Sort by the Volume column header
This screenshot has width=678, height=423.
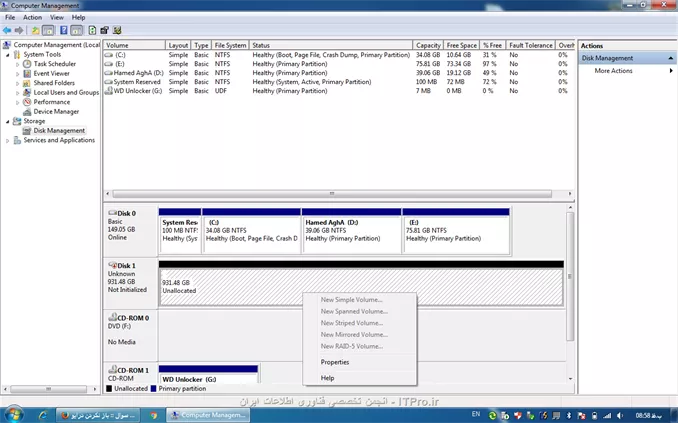click(134, 45)
